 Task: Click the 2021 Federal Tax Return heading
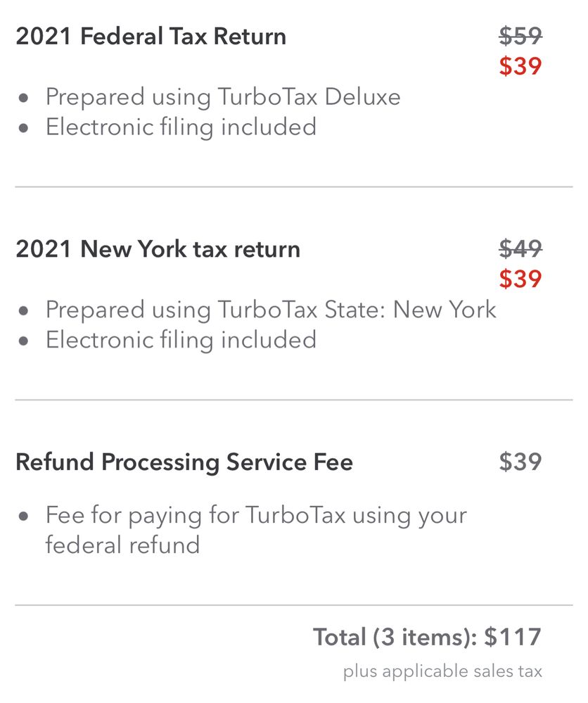click(151, 37)
